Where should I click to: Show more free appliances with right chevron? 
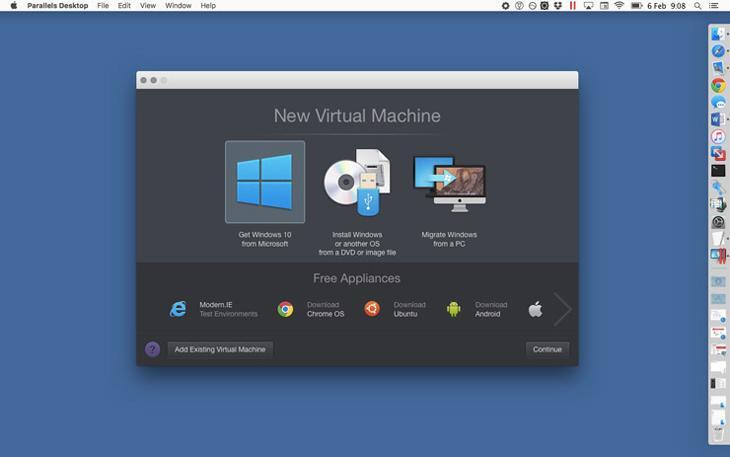click(x=563, y=309)
